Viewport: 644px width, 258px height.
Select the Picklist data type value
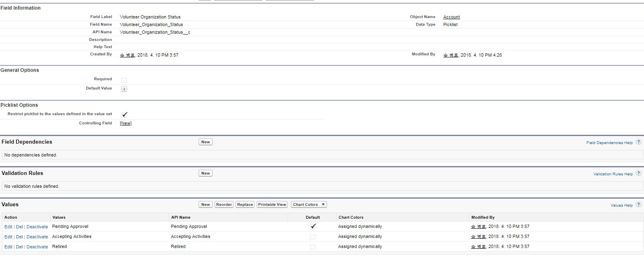450,24
